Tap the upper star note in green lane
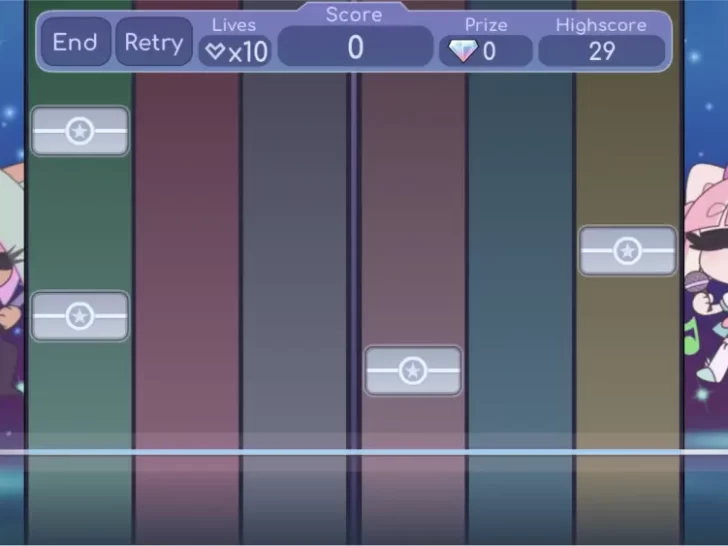The width and height of the screenshot is (728, 546). point(80,131)
